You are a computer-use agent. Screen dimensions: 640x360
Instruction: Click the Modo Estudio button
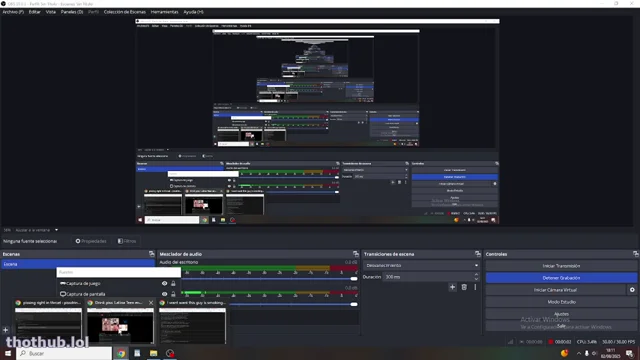pos(561,302)
